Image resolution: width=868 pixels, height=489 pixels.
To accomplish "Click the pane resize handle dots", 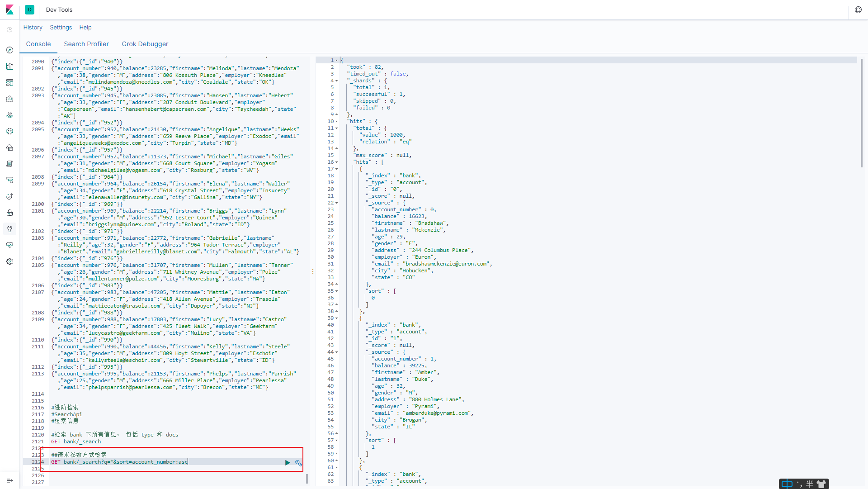I will pyautogui.click(x=313, y=271).
